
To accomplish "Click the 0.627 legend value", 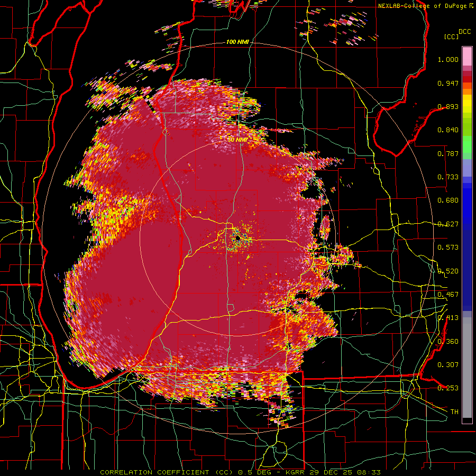I will coord(448,224).
